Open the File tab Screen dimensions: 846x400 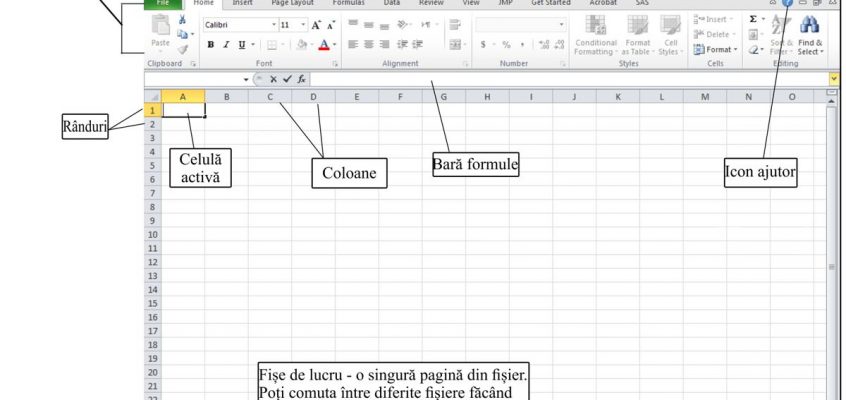click(162, 3)
